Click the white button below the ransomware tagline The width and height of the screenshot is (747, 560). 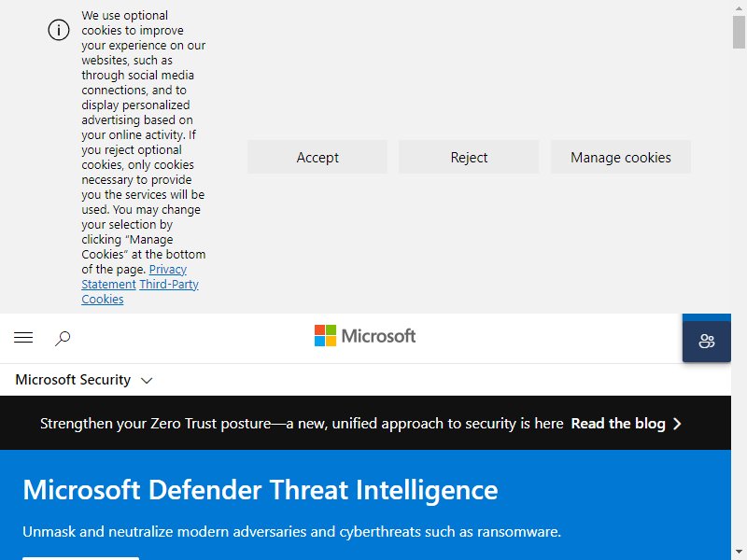coord(80,558)
